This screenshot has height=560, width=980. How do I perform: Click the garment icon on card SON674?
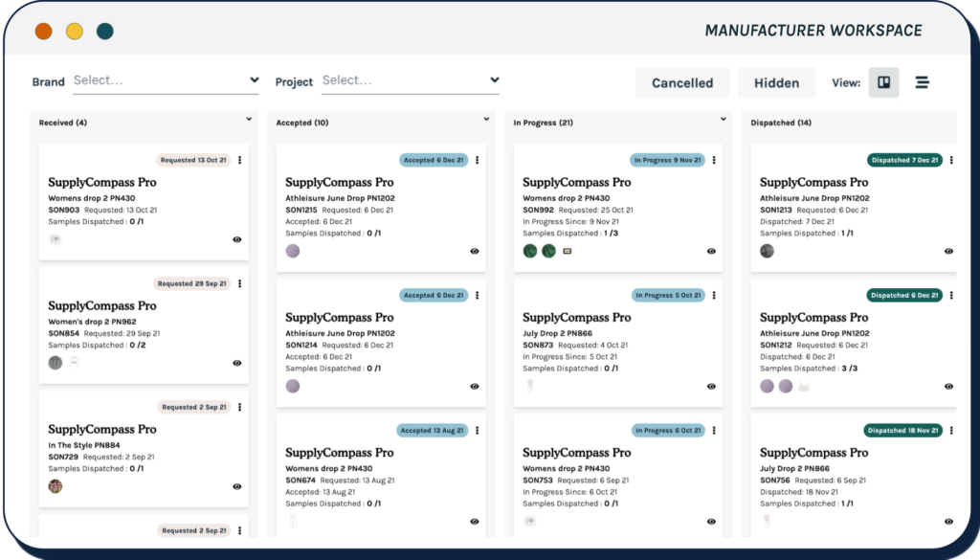[x=293, y=522]
